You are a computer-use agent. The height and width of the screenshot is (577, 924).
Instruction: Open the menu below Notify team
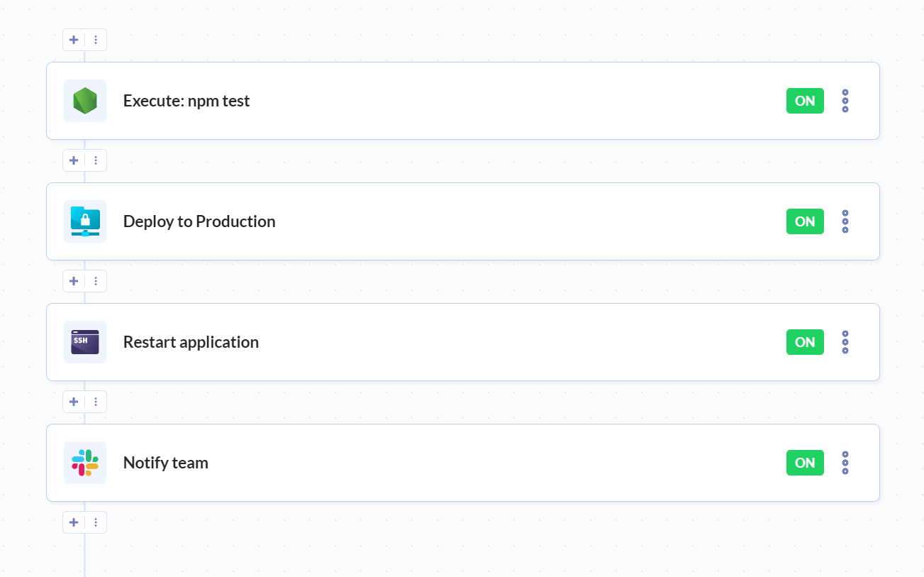click(x=96, y=522)
